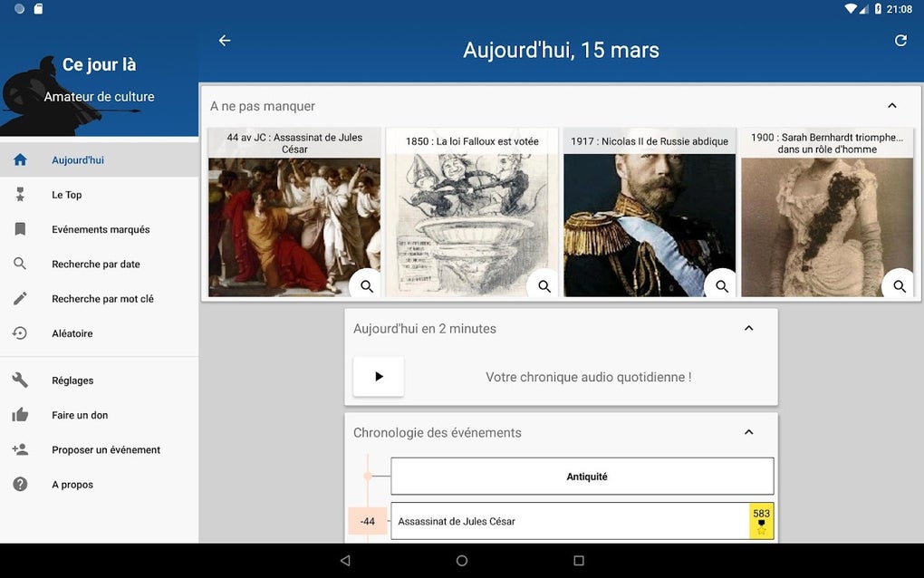Click the question mark icon beside A propos
Viewport: 924px width, 578px height.
(20, 485)
